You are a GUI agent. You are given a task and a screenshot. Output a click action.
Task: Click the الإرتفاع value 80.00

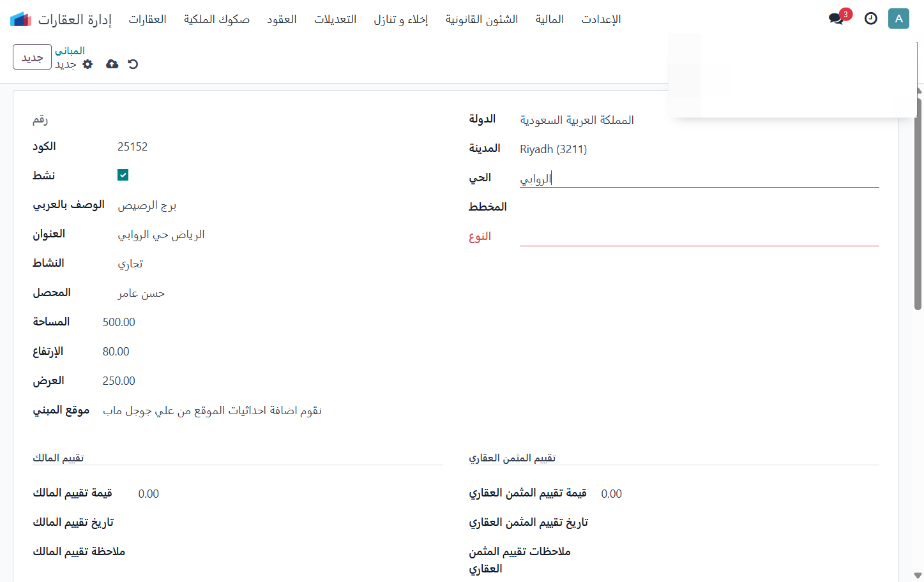pos(116,352)
